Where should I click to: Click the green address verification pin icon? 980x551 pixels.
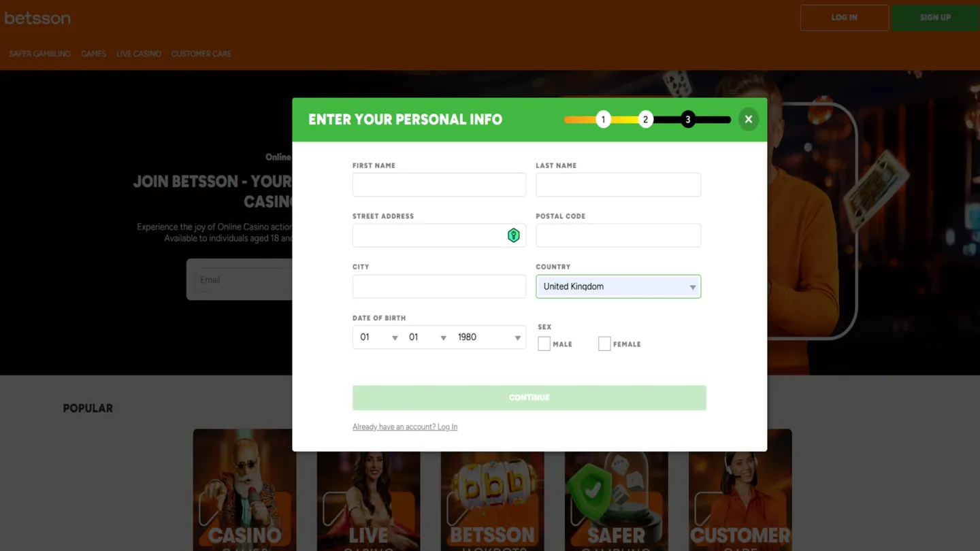(514, 235)
